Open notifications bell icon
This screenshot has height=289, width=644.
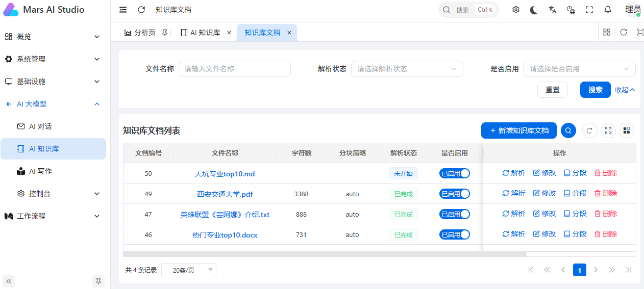608,10
